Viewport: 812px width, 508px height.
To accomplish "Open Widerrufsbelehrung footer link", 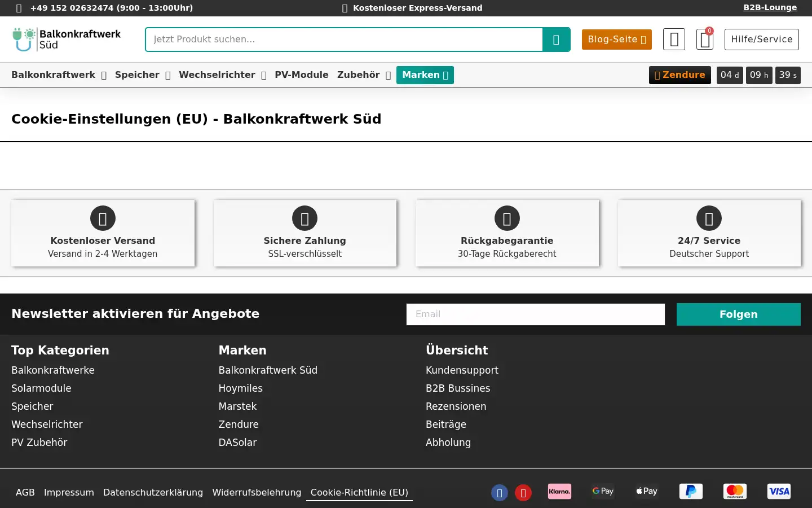I will [x=257, y=492].
